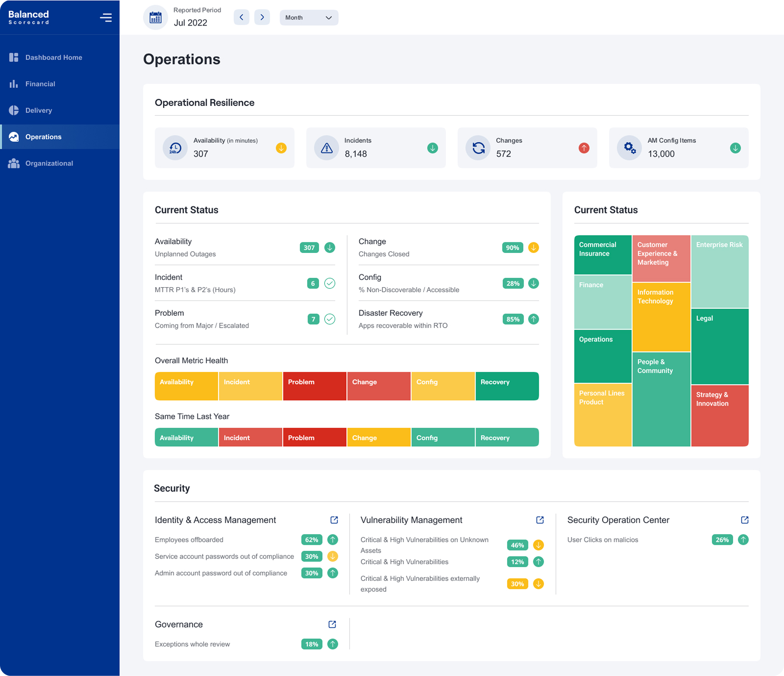The width and height of the screenshot is (784, 676).
Task: Select the Dashboard Home sidebar icon
Action: [x=14, y=57]
